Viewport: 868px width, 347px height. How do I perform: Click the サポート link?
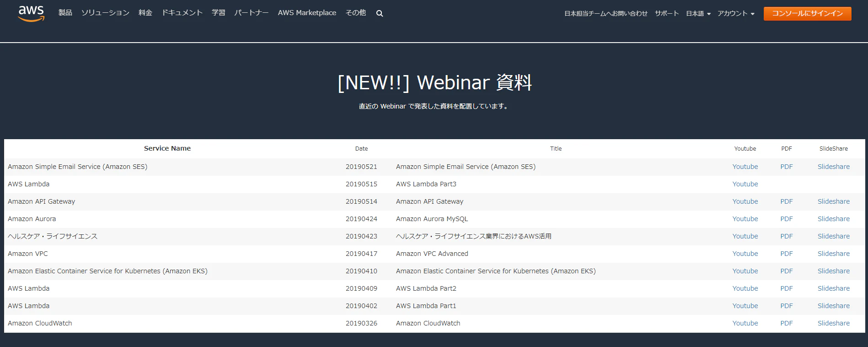coord(667,14)
